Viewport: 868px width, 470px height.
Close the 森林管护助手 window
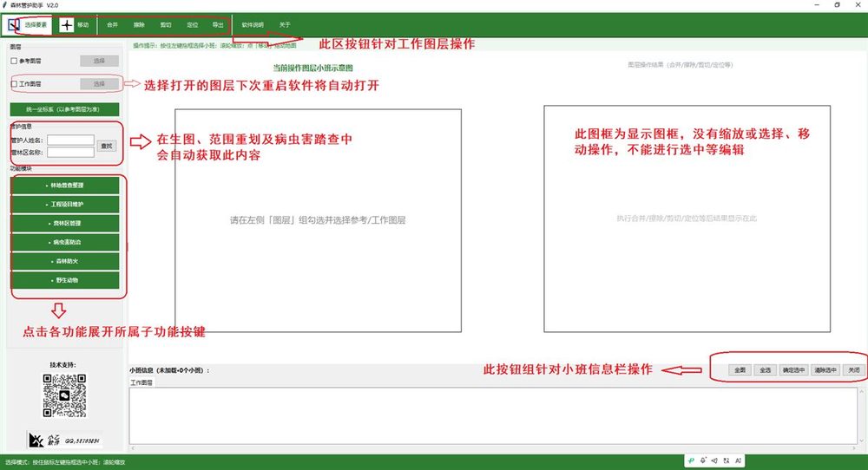[858, 5]
